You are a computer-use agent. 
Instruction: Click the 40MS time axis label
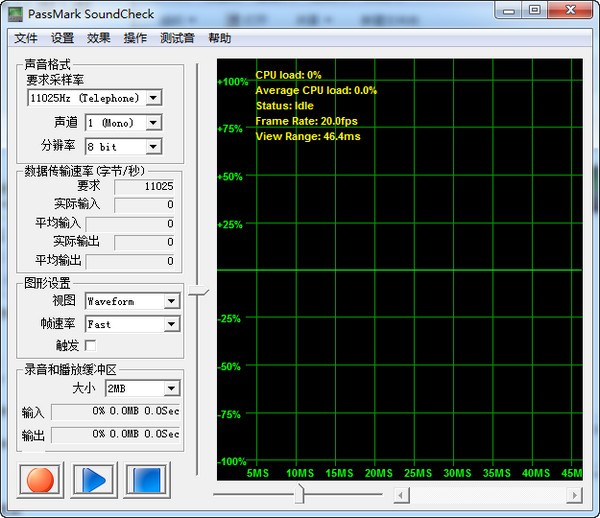coord(536,473)
